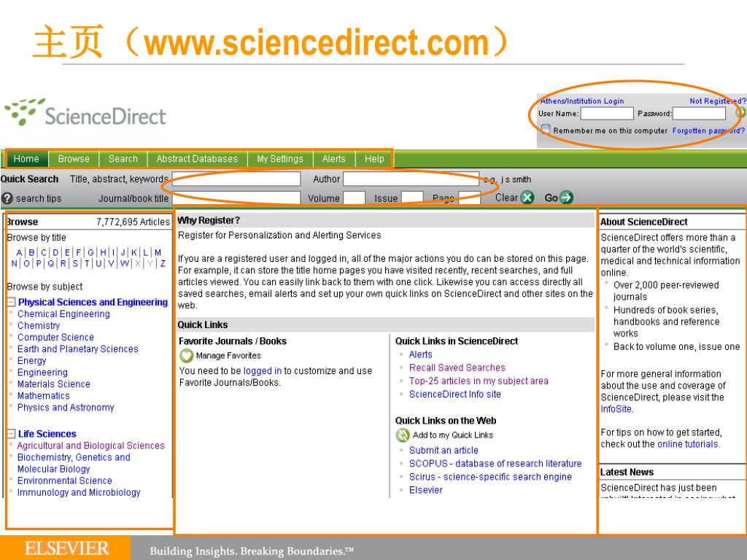
Task: Open Top-25 articles in my subject area
Action: click(x=479, y=381)
